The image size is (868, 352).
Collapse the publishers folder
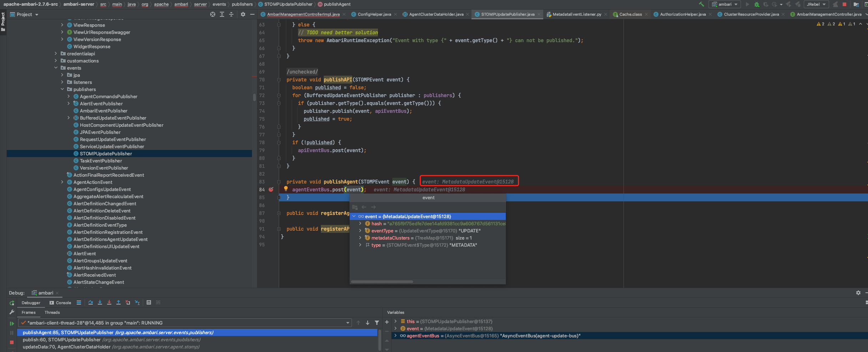pyautogui.click(x=62, y=89)
